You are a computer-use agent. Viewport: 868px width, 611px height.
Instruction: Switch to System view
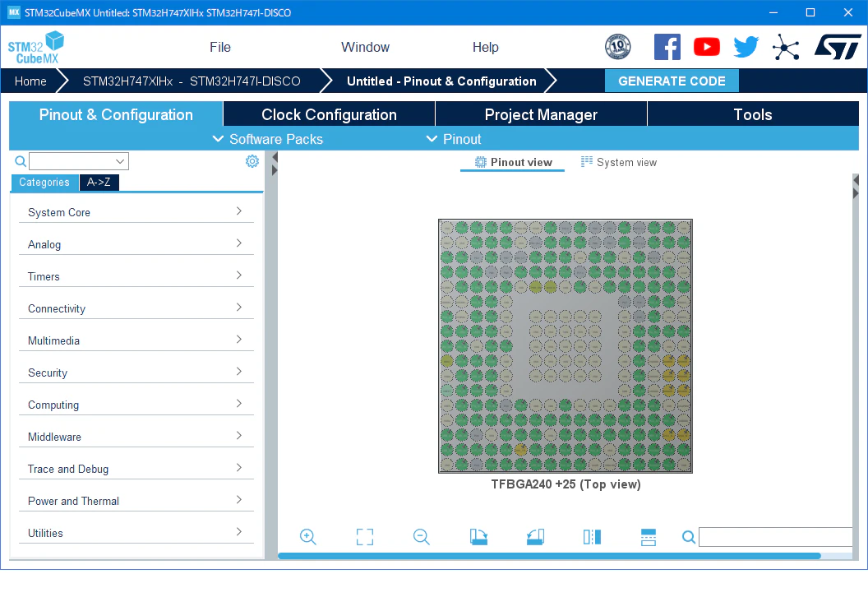tap(619, 162)
